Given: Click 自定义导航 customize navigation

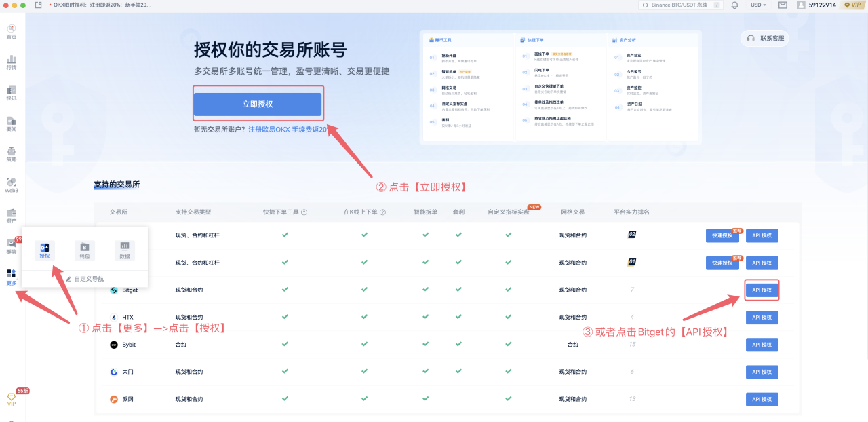Looking at the screenshot, I should pyautogui.click(x=84, y=279).
